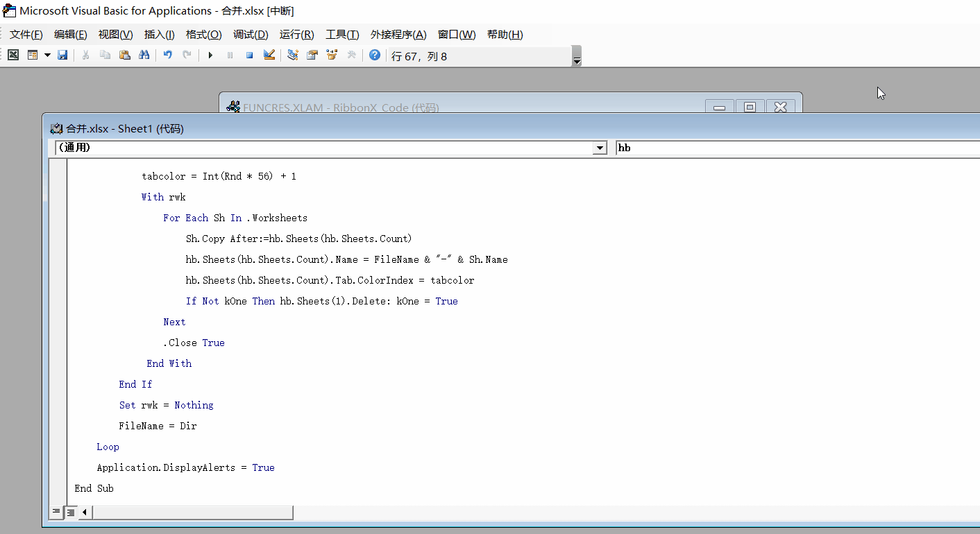
Task: Click the '.Close True' code line
Action: click(194, 343)
